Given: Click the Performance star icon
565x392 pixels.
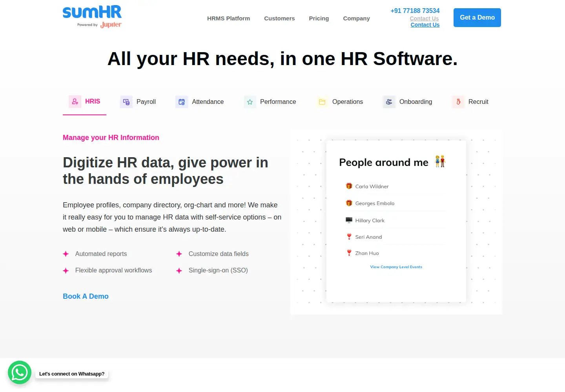Looking at the screenshot, I should pyautogui.click(x=250, y=102).
